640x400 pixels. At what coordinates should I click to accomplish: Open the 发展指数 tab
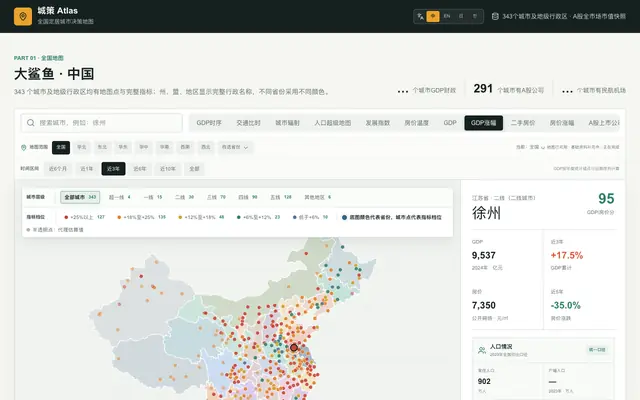click(x=378, y=122)
